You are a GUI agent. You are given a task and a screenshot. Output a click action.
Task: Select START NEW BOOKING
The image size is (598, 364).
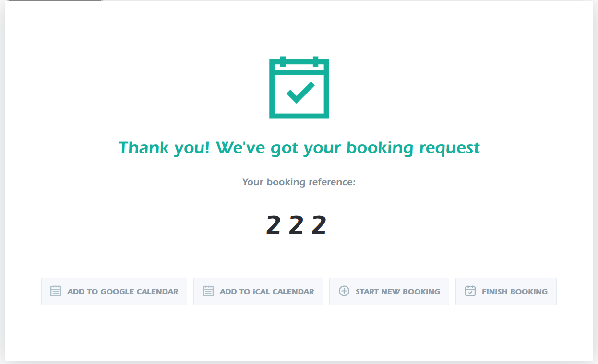[x=389, y=291]
